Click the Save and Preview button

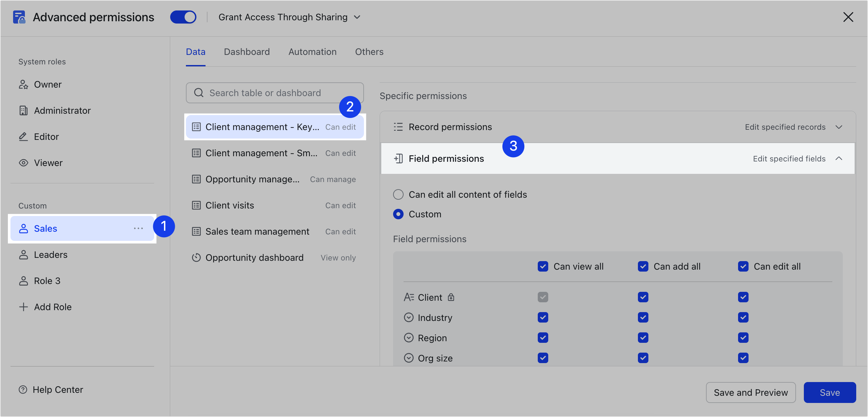point(750,392)
